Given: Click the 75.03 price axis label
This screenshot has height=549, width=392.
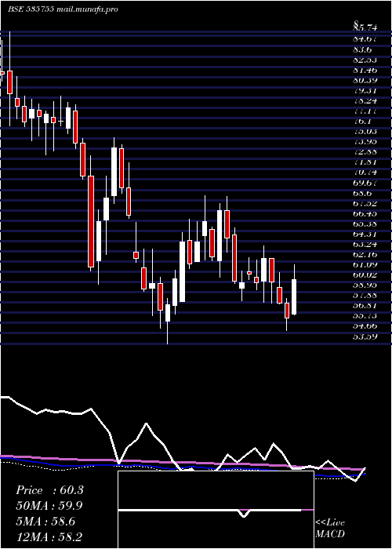Looking at the screenshot, I should point(365,132).
